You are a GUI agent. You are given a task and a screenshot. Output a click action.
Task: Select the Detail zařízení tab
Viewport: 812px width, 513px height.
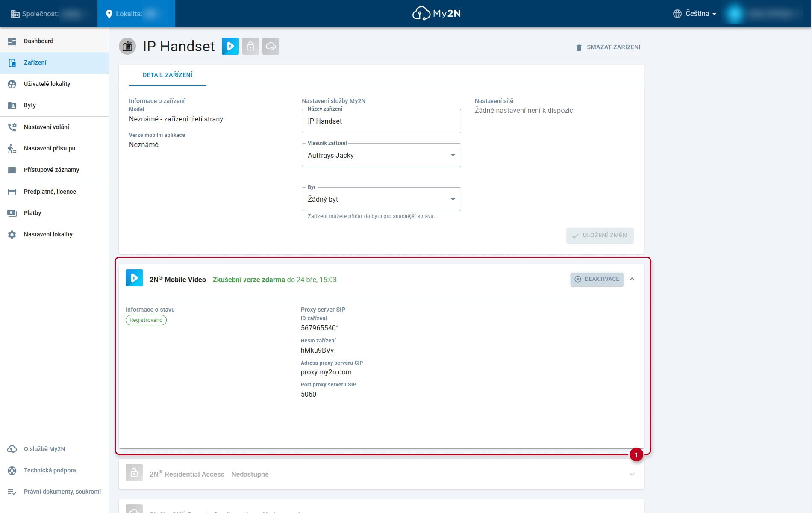pyautogui.click(x=168, y=75)
